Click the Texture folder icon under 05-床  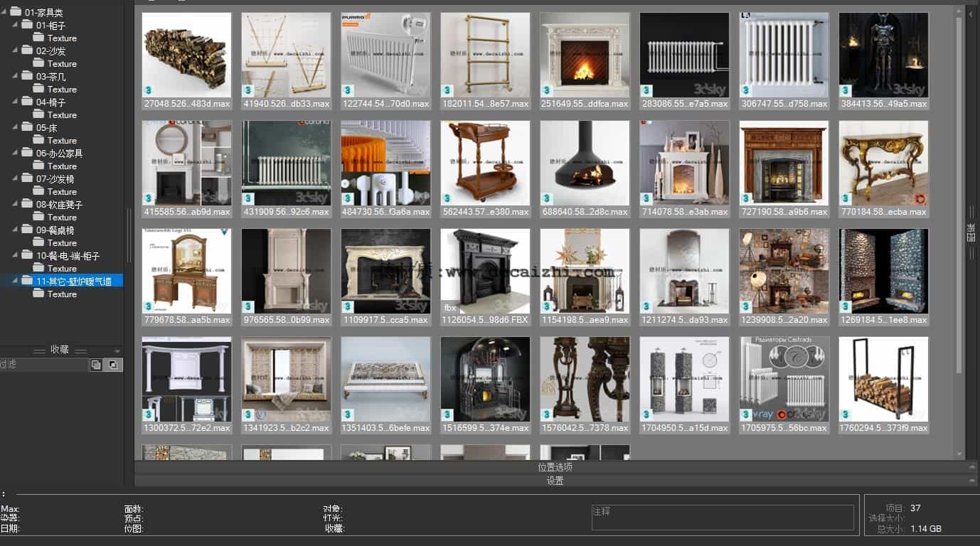click(x=38, y=140)
